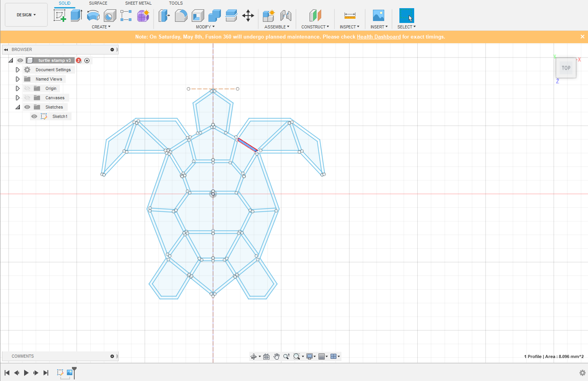Select the Rectangular Pattern tool

126,16
